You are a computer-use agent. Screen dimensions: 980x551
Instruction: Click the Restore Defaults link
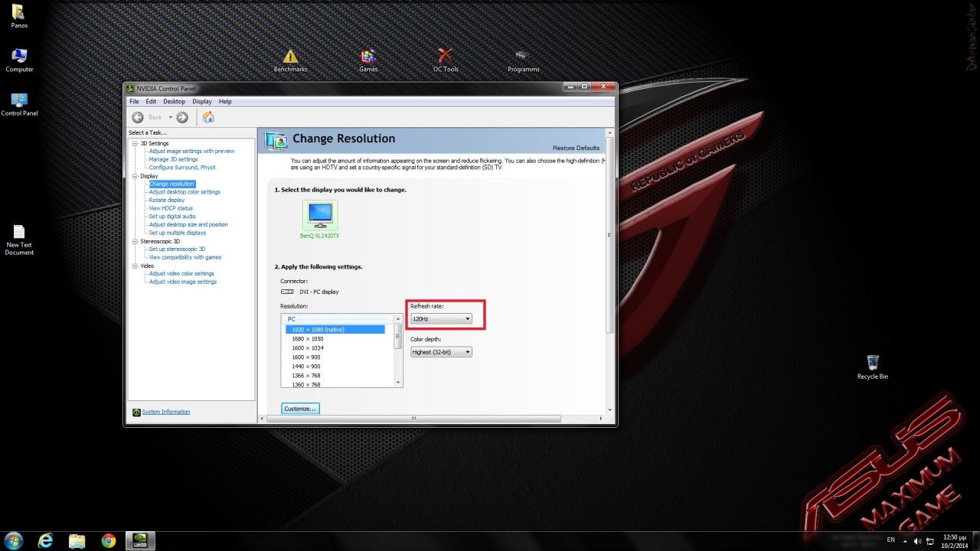(x=576, y=148)
